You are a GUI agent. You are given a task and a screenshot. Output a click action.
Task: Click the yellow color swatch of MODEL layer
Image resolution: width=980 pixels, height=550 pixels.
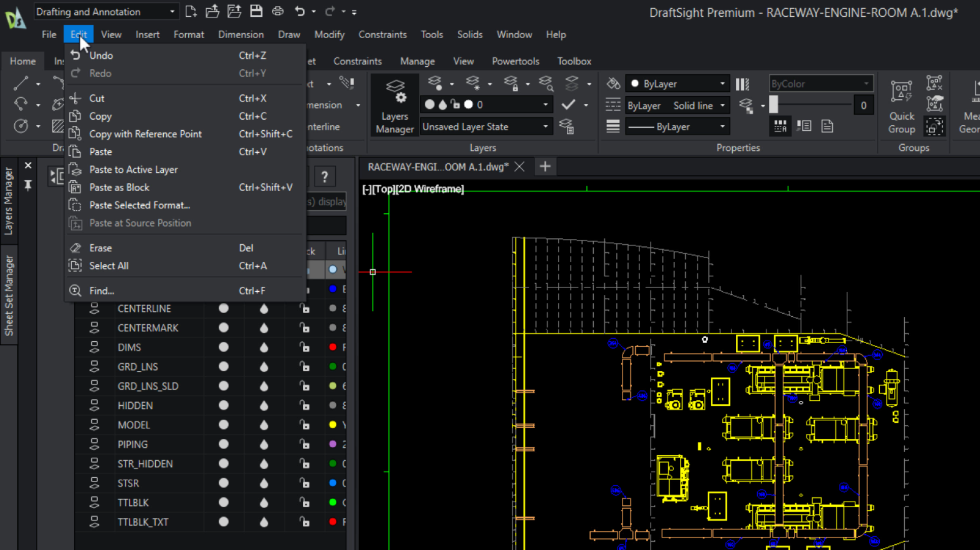333,425
